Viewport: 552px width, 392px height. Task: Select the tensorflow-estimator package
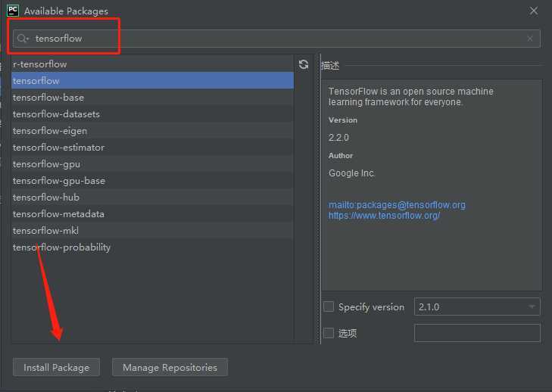(x=152, y=148)
